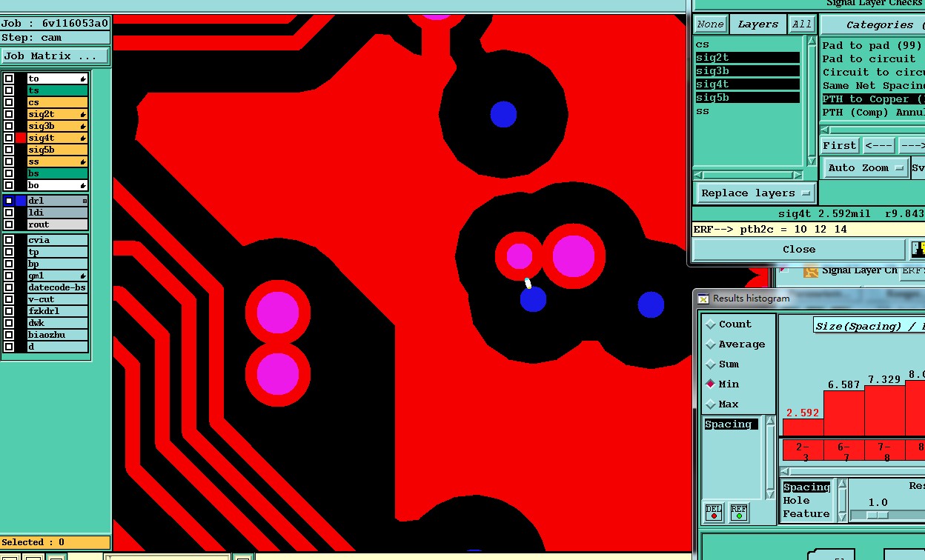Click the next '--->' arrow button

[912, 145]
